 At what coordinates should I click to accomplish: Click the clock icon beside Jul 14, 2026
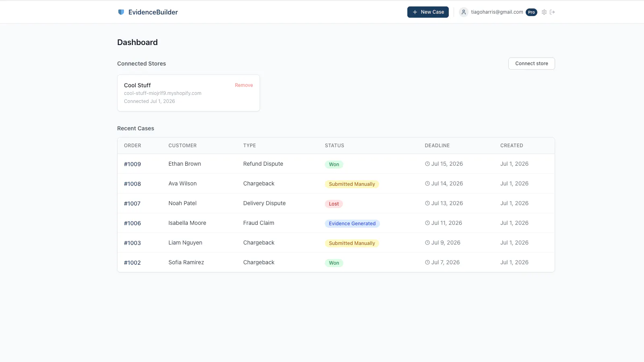click(427, 183)
